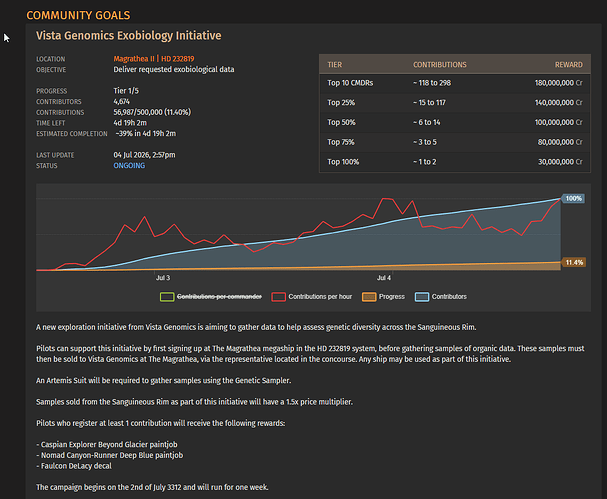Click the Contributions per hour legend label
The height and width of the screenshot is (499, 607).
click(x=320, y=297)
